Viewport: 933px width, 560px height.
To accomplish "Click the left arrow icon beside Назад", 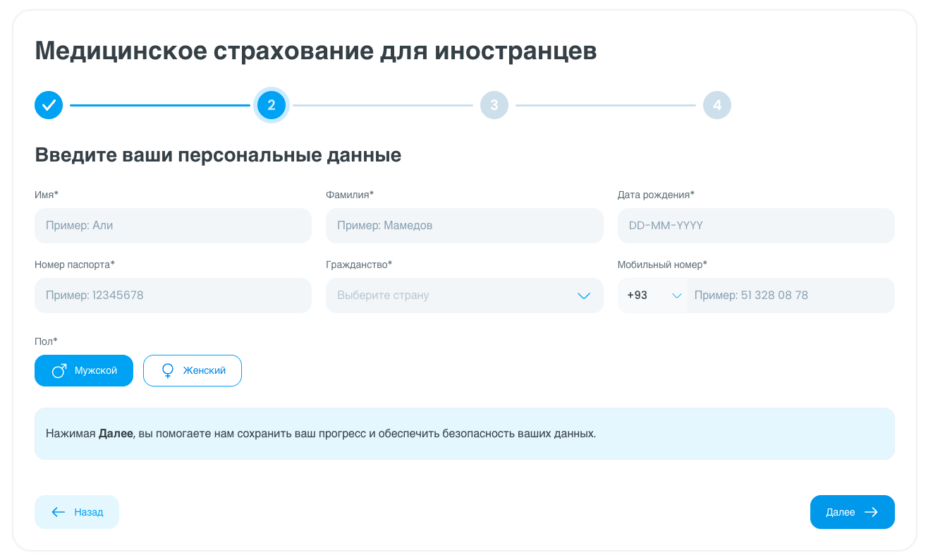I will (x=59, y=512).
